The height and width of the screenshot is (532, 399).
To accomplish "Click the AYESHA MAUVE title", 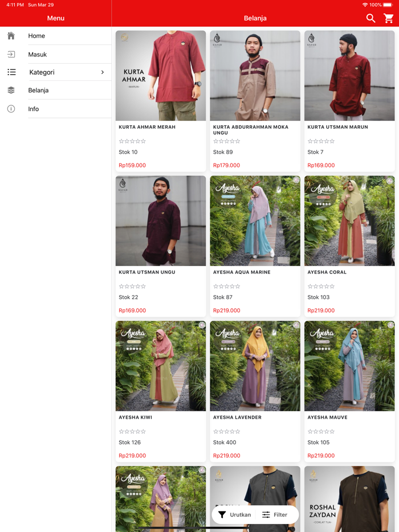I will 327,418.
